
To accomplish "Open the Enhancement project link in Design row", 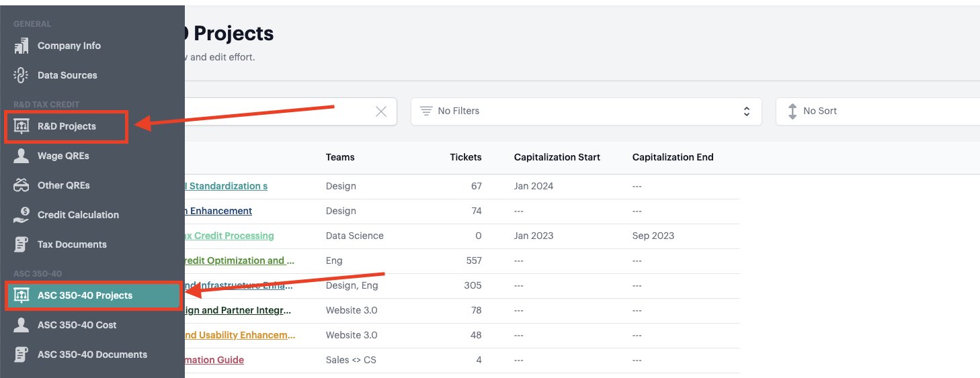I will 219,211.
